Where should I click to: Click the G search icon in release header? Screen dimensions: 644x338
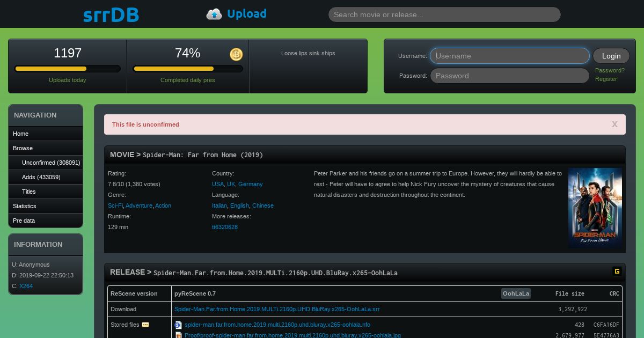coord(617,271)
